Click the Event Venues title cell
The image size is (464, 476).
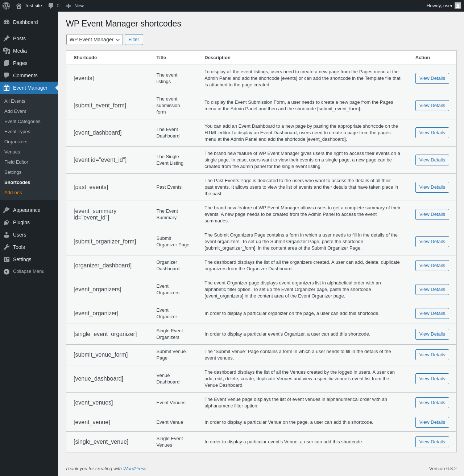tap(171, 403)
